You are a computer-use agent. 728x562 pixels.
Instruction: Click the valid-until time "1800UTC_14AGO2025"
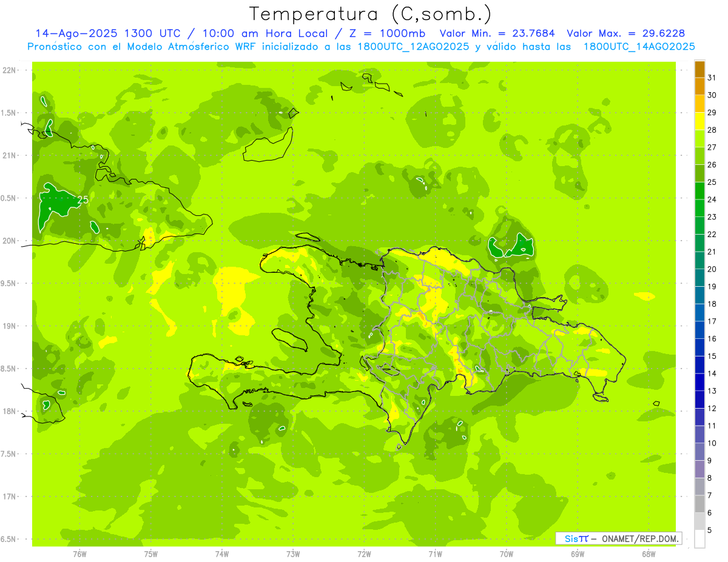(x=639, y=47)
